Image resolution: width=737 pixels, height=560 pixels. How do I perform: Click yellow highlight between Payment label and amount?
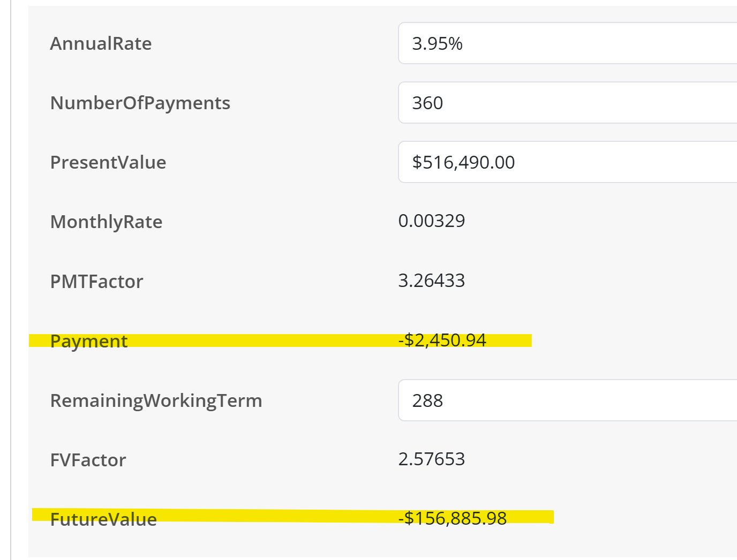[x=262, y=340]
